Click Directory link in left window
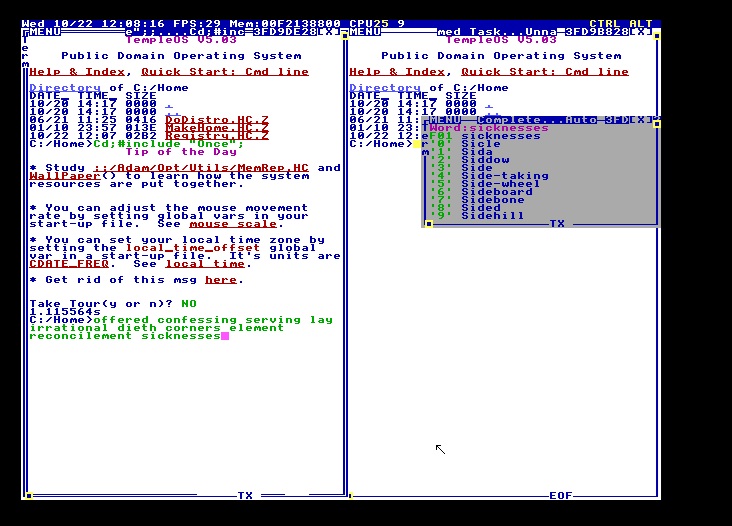This screenshot has width=732, height=526. coord(65,88)
